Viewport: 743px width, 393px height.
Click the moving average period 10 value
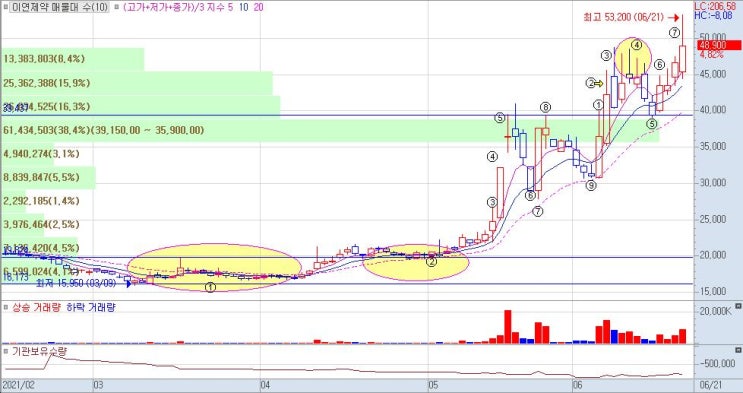243,7
